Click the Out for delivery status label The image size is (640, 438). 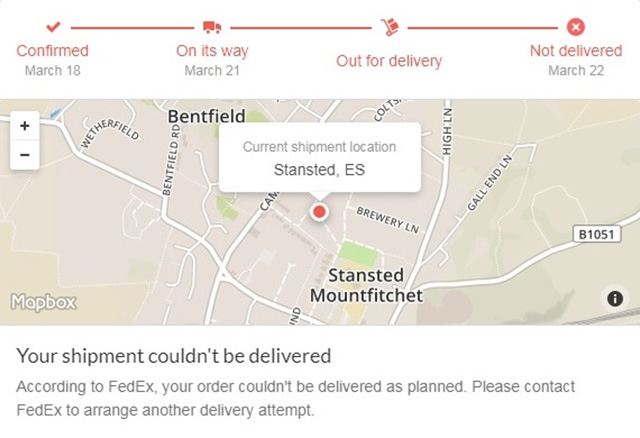[x=389, y=60]
